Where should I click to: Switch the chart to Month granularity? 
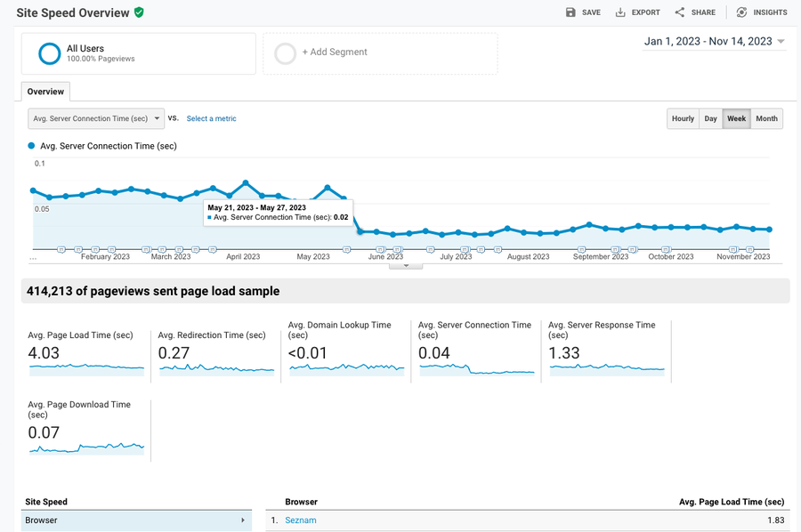[766, 118]
